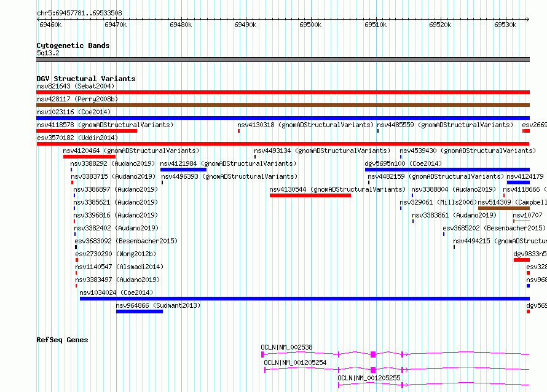Select nsv4120464 gnomAD red bar
This screenshot has width=547, height=392.
coord(89,157)
